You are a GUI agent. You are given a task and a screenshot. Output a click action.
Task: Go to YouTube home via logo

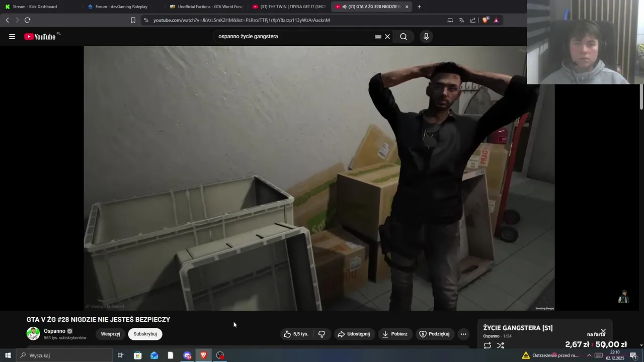[x=40, y=37]
